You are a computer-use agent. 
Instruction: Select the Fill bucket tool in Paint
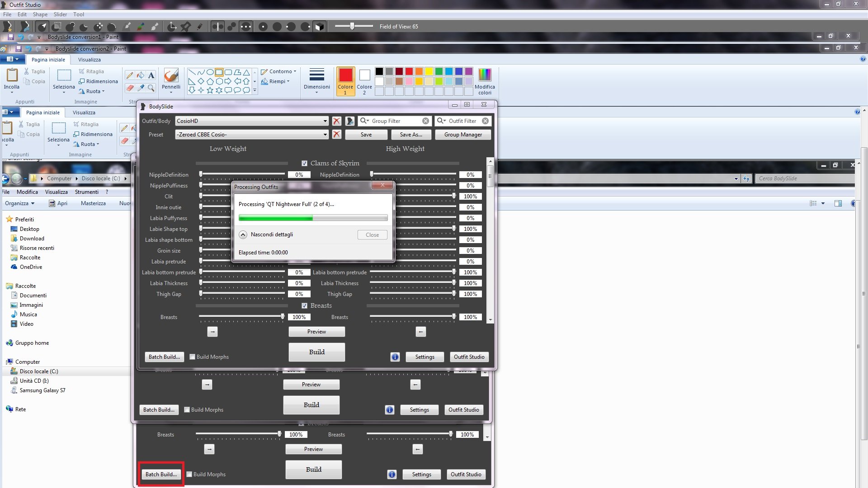click(141, 75)
